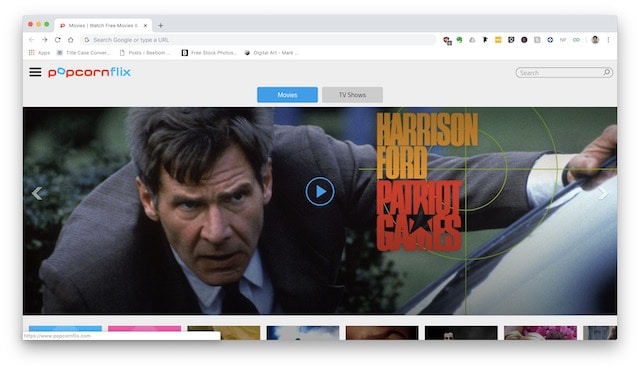The width and height of the screenshot is (640, 370).
Task: Click the yellow square extension icon
Action: pyautogui.click(x=498, y=40)
